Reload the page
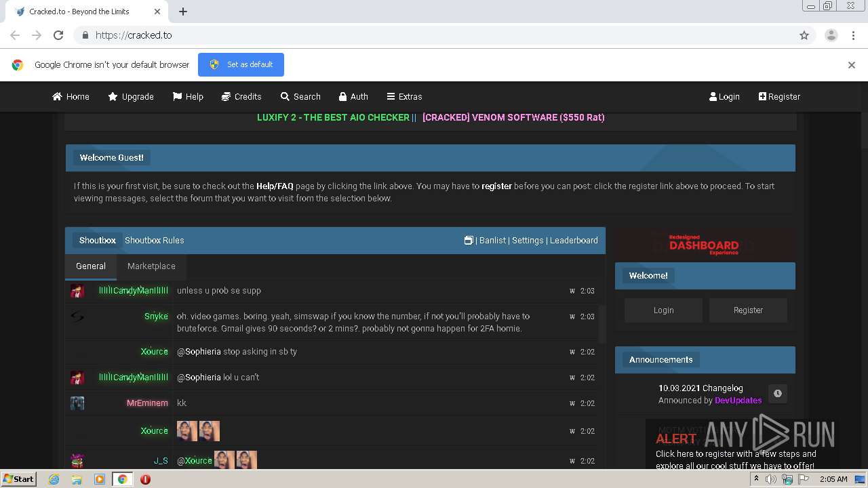Screen dimensions: 868x488 58,35
